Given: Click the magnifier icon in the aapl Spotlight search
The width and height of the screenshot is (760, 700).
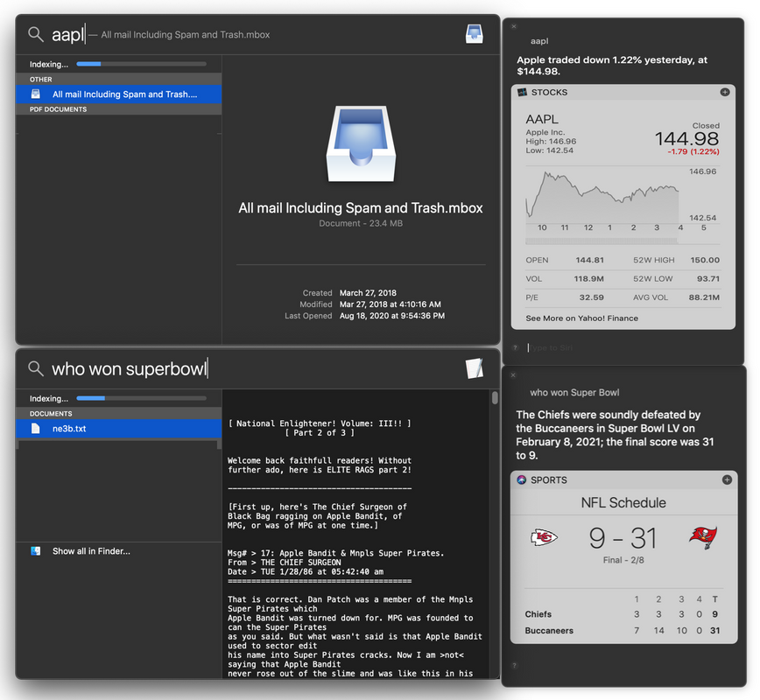Looking at the screenshot, I should (35, 34).
